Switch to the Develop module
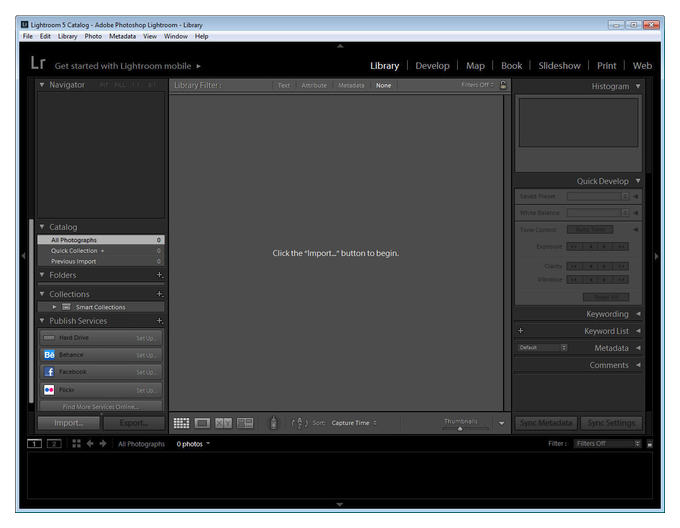The image size is (680, 528). [x=432, y=66]
